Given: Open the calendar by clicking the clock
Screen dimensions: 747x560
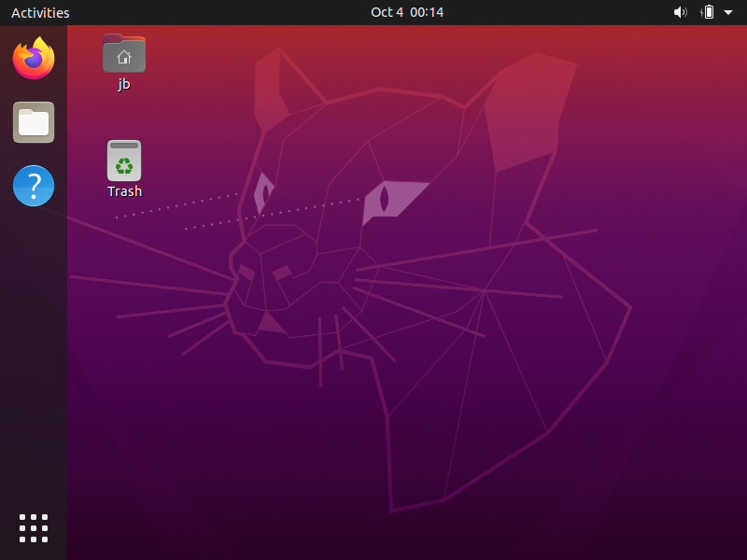Looking at the screenshot, I should [407, 12].
